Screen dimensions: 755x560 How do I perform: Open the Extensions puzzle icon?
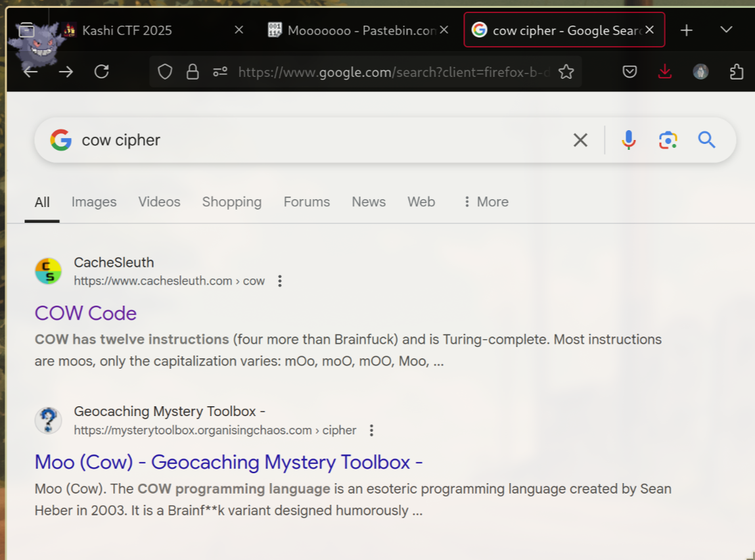click(x=736, y=72)
